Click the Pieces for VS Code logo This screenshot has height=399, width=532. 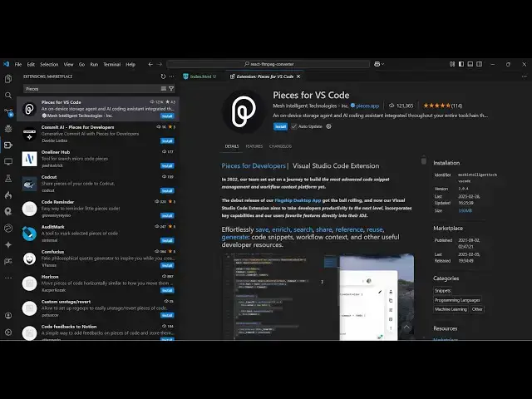click(x=244, y=111)
